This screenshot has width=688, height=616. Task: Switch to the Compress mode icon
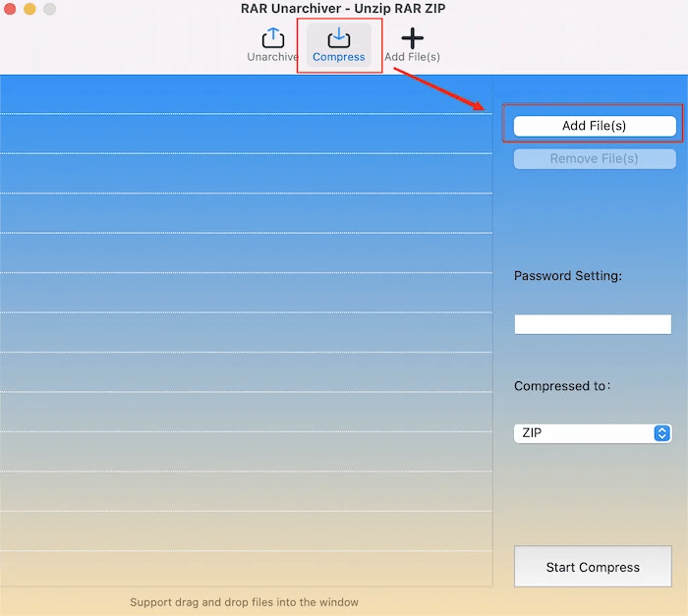coord(339,45)
